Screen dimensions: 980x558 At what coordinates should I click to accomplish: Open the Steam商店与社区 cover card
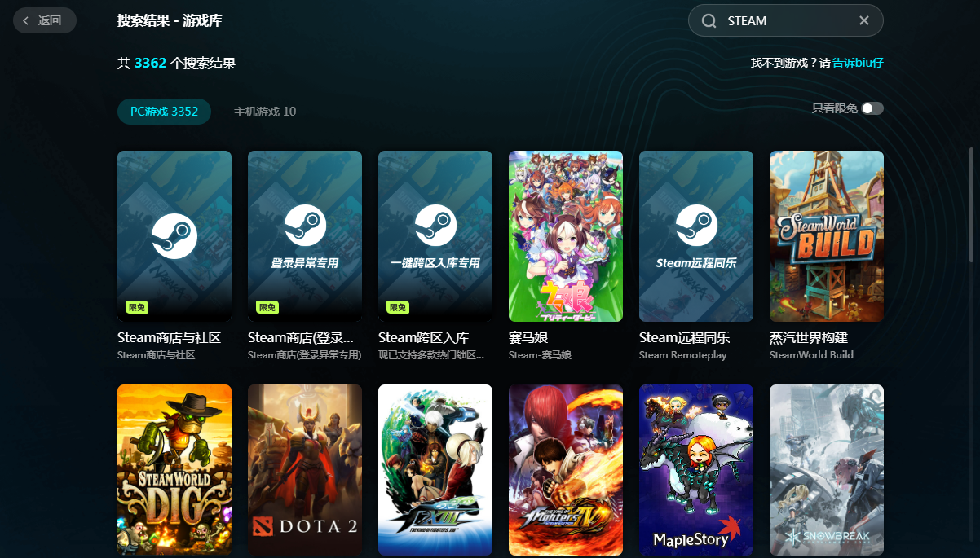click(x=174, y=236)
